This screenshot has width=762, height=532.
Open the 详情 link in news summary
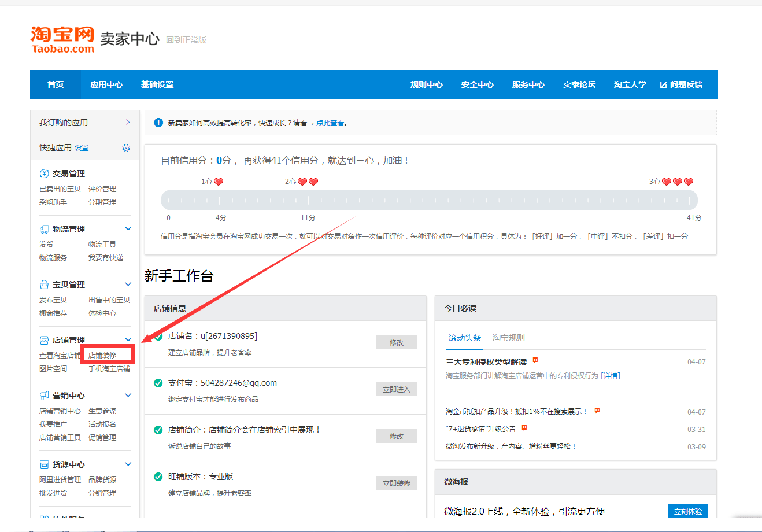coord(610,375)
